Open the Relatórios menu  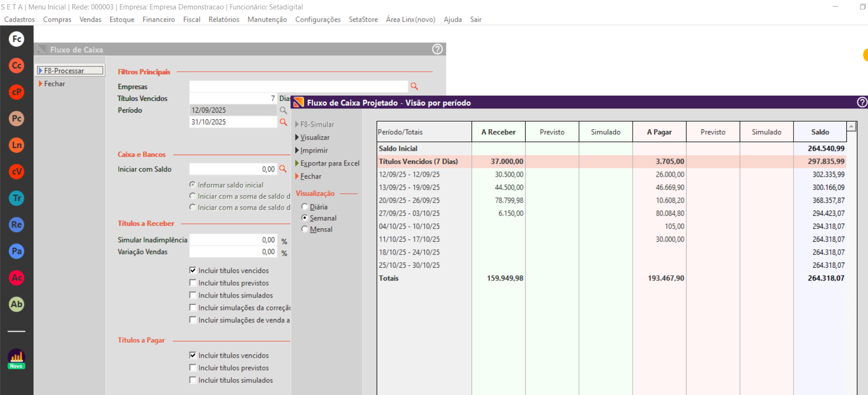coord(223,19)
